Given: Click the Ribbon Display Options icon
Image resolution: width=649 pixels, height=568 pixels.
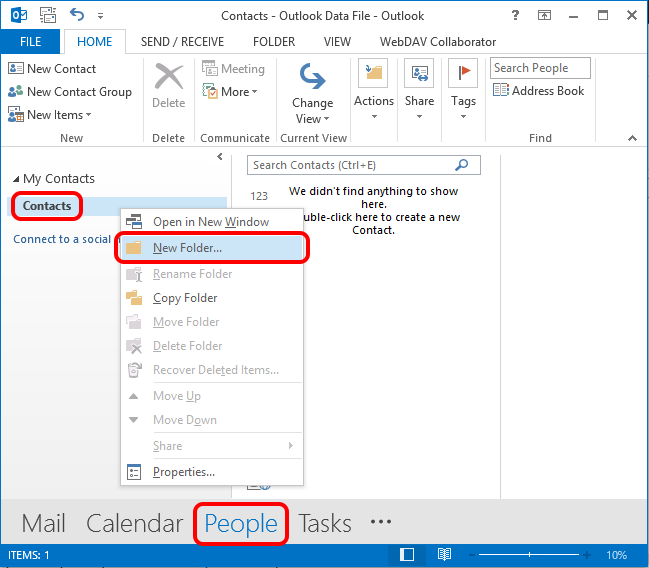Looking at the screenshot, I should pyautogui.click(x=544, y=16).
